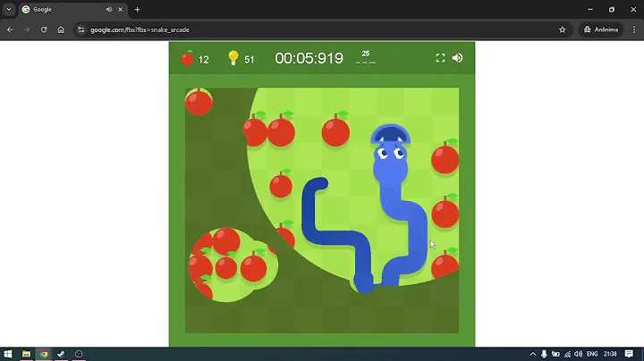Click the light bulb value 51

tap(250, 60)
